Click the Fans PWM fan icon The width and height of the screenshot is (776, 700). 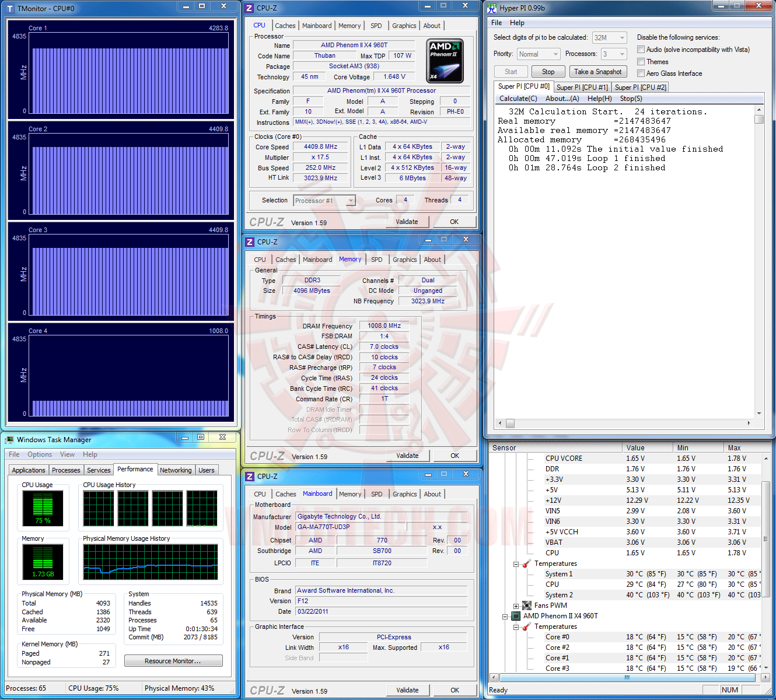pos(526,605)
